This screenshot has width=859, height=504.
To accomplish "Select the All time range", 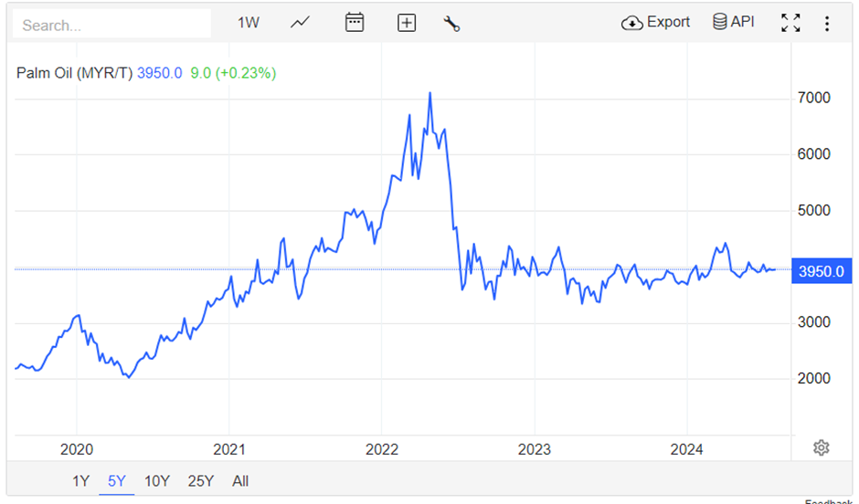I will pyautogui.click(x=240, y=481).
